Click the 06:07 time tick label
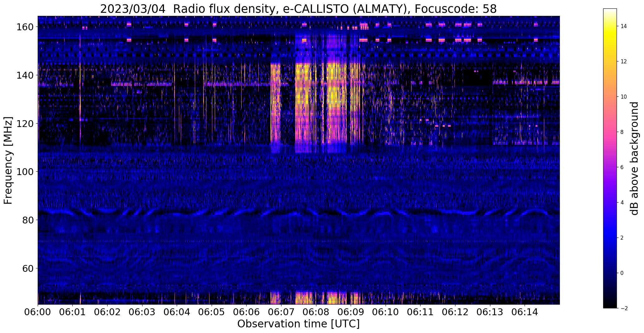 coord(281,312)
